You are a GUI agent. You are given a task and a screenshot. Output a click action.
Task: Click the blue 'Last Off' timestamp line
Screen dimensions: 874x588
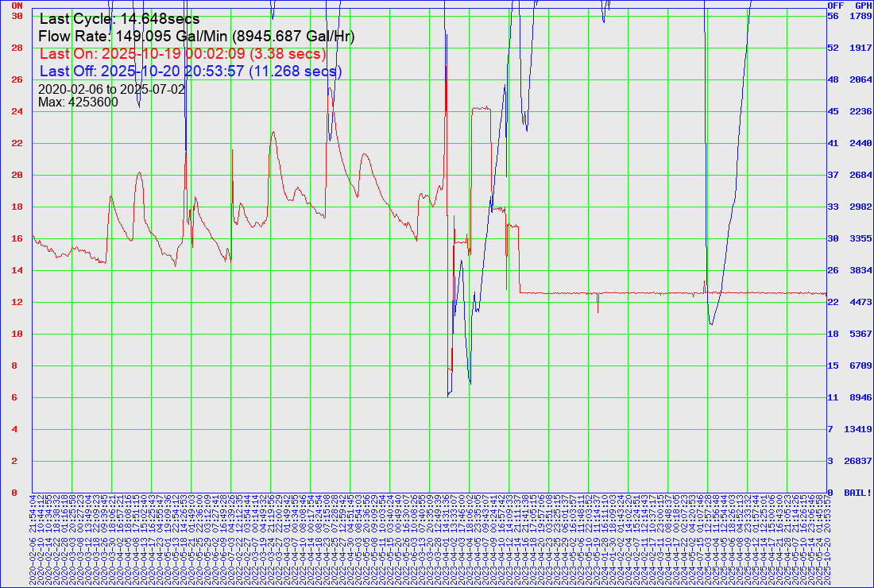(190, 72)
